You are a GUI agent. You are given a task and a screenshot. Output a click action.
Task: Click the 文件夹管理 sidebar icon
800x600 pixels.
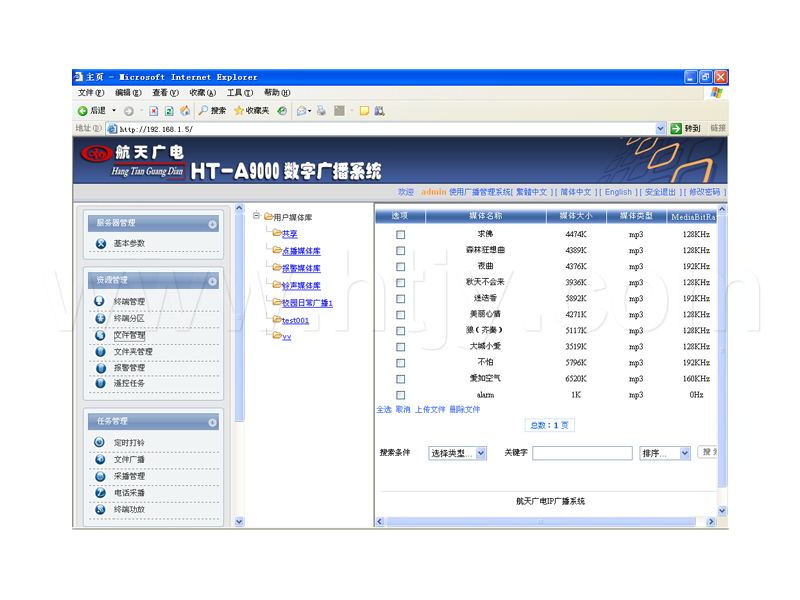[x=101, y=352]
